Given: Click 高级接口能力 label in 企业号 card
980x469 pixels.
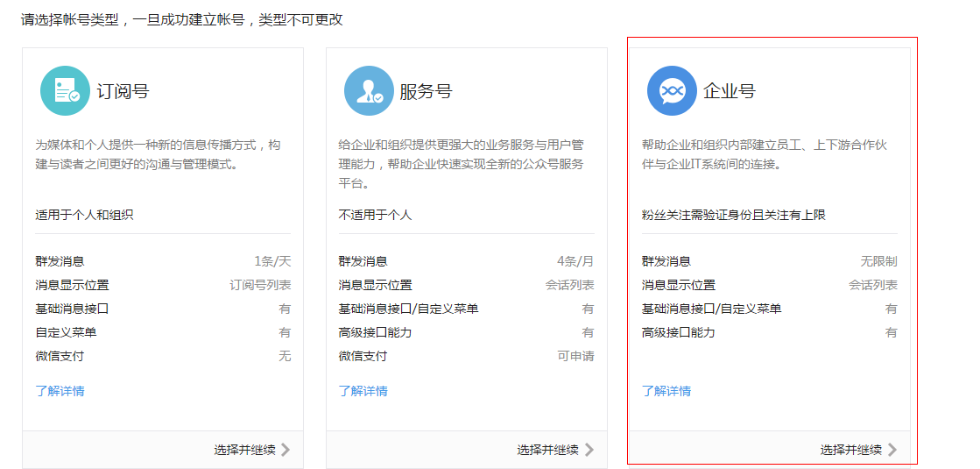Looking at the screenshot, I should (679, 332).
